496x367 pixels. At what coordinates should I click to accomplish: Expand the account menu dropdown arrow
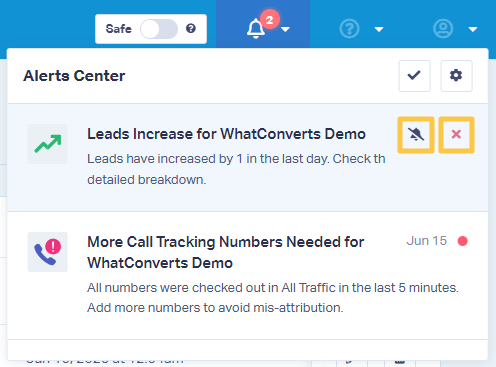tap(473, 30)
